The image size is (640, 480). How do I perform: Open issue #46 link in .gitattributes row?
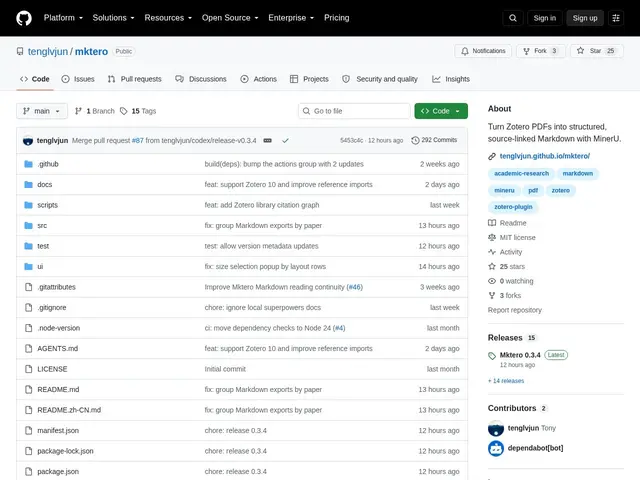click(x=354, y=287)
